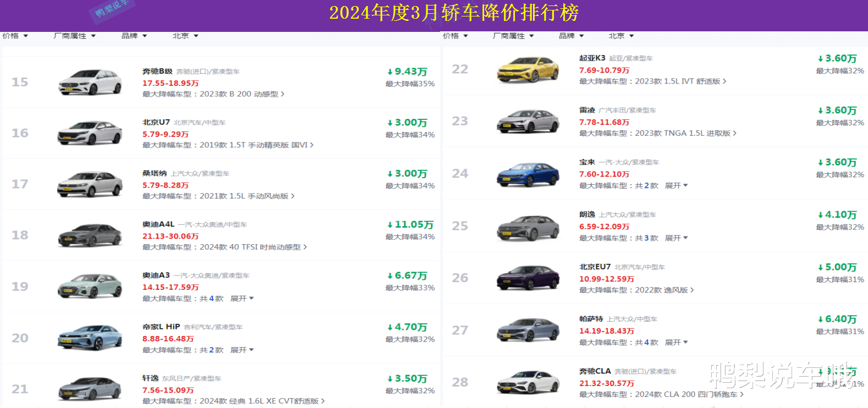Click the 奔驰B级 car thumbnail
The height and width of the screenshot is (408, 868).
pyautogui.click(x=90, y=82)
